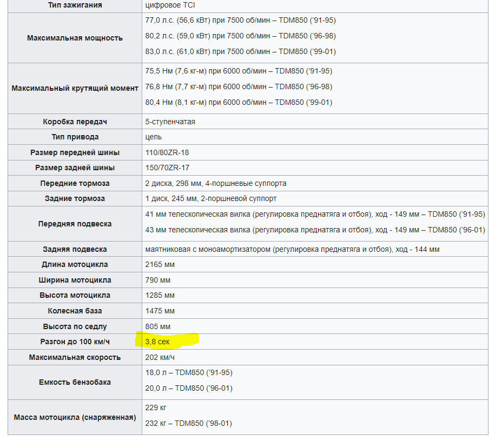The image size is (502, 448).
Task: Click the 'Емкость бензобака' header
Action: coord(75,383)
